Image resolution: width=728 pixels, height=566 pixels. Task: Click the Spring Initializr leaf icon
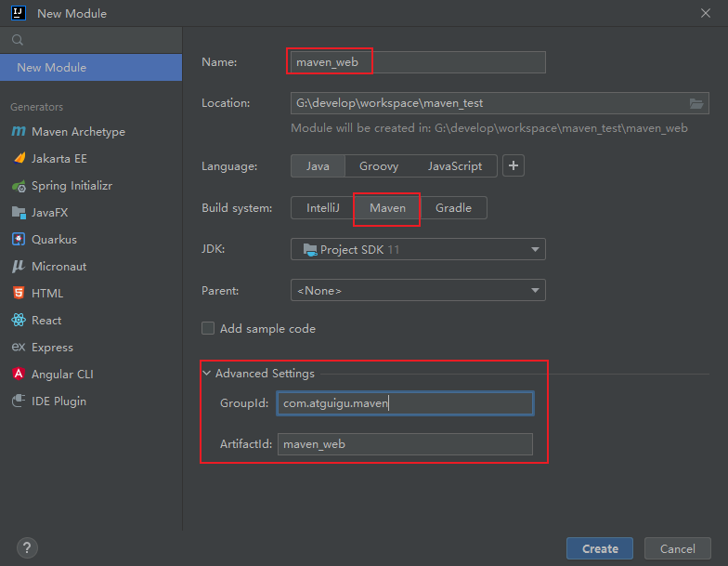[x=19, y=186]
